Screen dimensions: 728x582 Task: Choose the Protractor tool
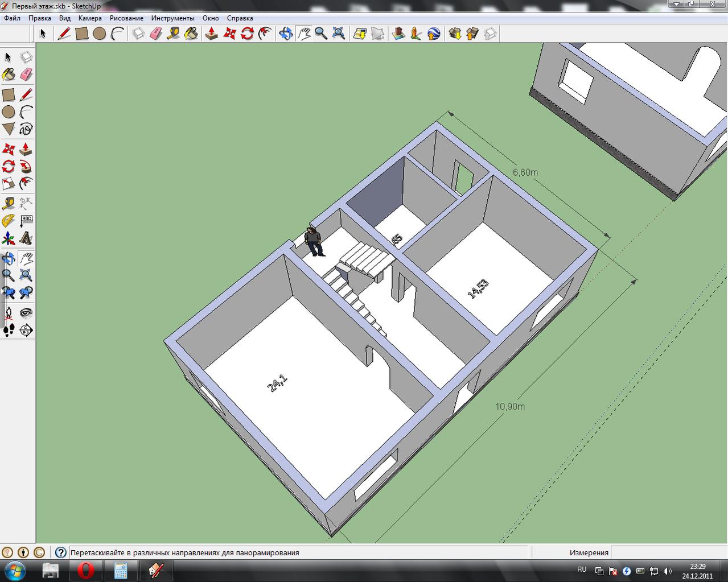tap(9, 221)
